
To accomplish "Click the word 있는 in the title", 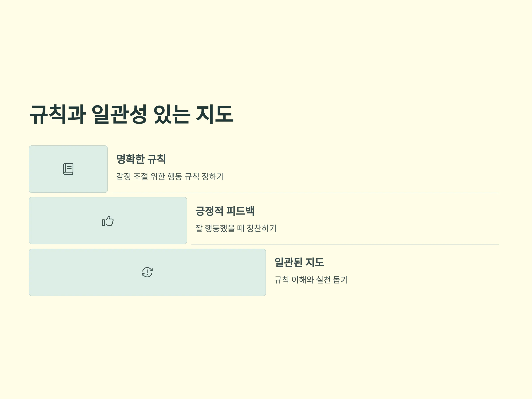I will tap(172, 114).
